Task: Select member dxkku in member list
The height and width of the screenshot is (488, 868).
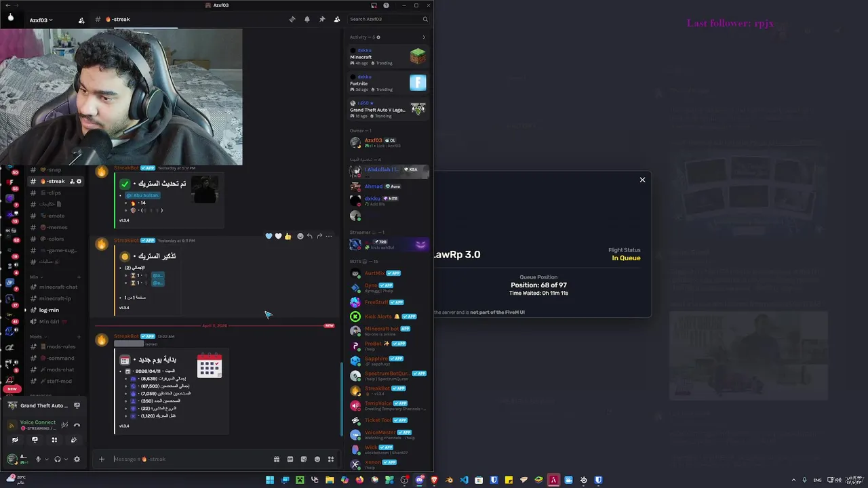Action: (x=388, y=201)
